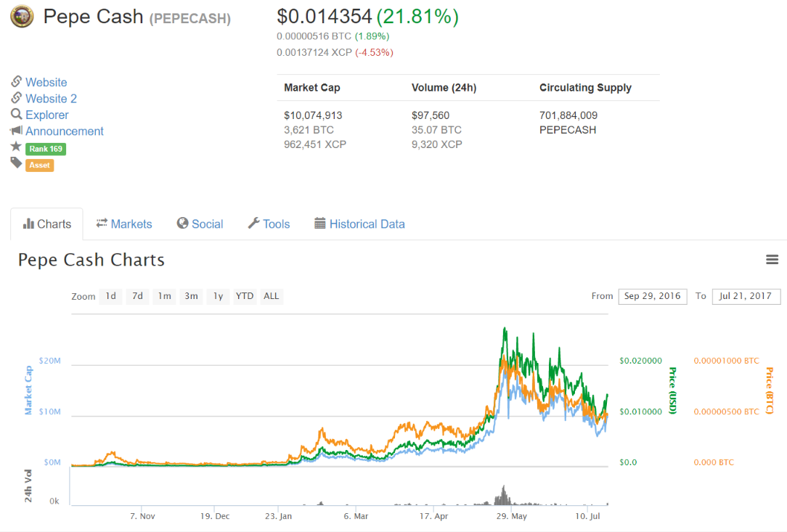Click the star icon next to Rank 169
Image resolution: width=787 pixels, height=532 pixels.
pyautogui.click(x=15, y=148)
